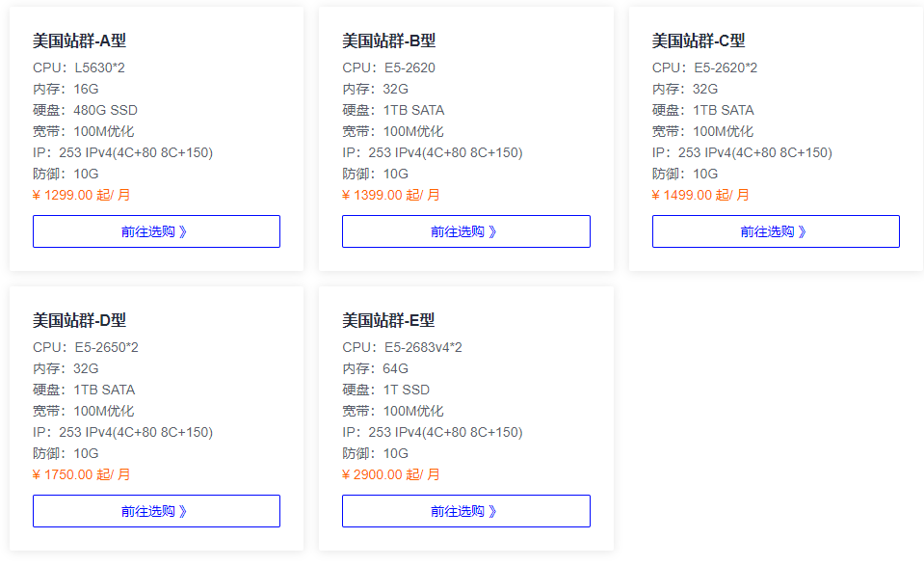Click the 美国站群-B型 heading
This screenshot has width=924, height=566.
click(x=389, y=40)
